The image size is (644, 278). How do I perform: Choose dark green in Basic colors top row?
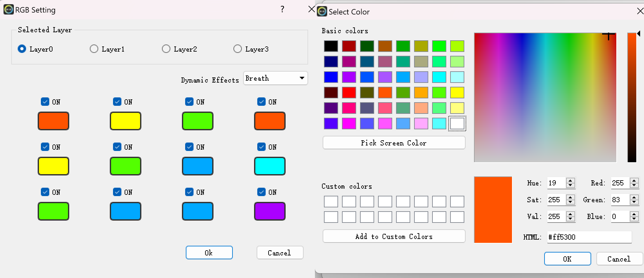click(x=367, y=46)
